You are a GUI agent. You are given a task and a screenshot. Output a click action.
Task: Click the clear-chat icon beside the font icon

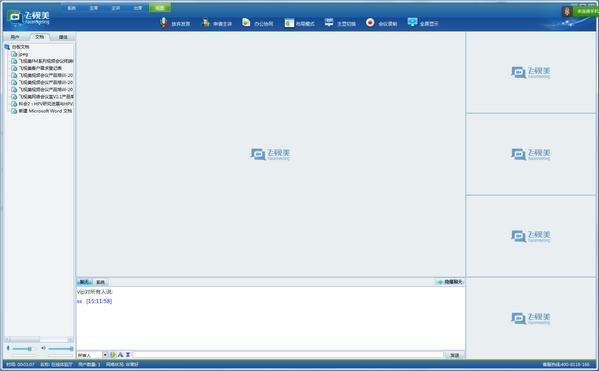tap(128, 355)
